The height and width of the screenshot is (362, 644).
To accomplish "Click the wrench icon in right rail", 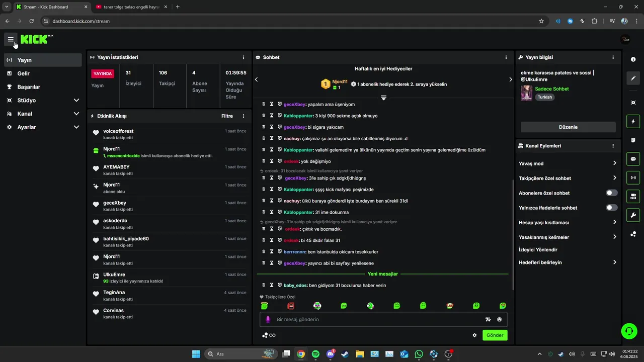I will [633, 215].
